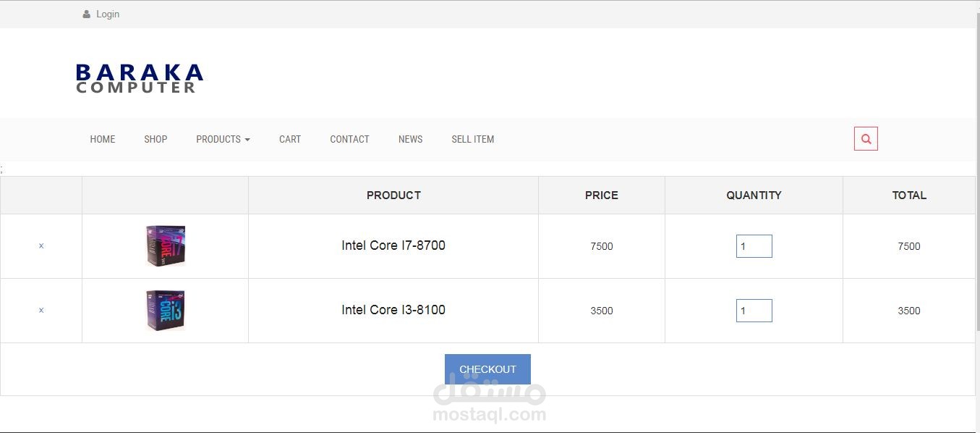
Task: Click the Intel Core I3-8100 product name
Action: (393, 310)
